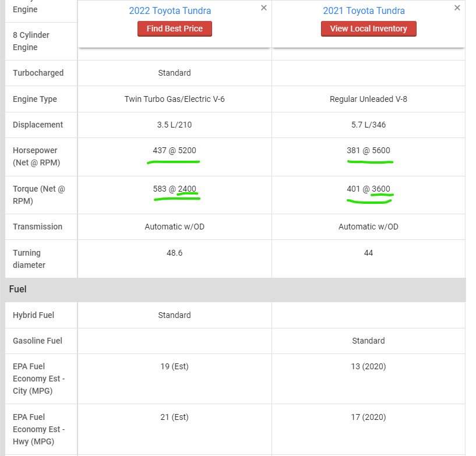Viewport: 476px width, 456px height.
Task: Remove 2021 Toyota Tundra with its X icon
Action: 457,8
